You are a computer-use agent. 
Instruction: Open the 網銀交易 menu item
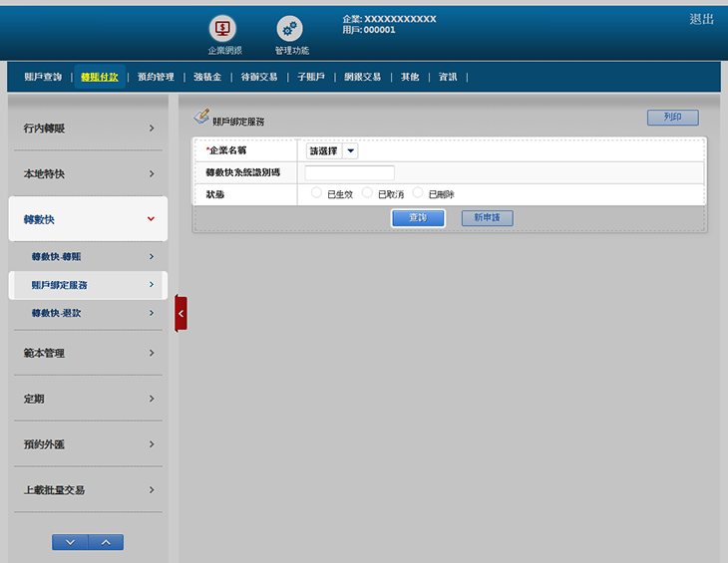tap(361, 77)
